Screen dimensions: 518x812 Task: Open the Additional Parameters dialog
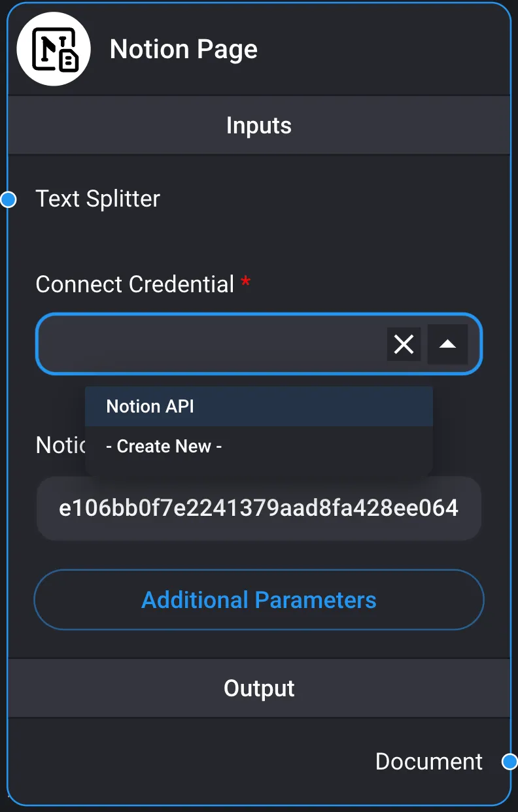tap(259, 600)
